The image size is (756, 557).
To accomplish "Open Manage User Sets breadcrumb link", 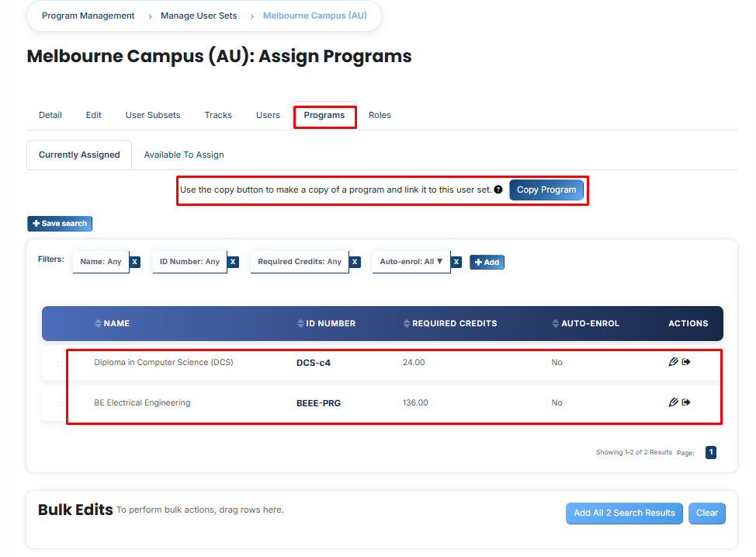I will click(x=199, y=16).
